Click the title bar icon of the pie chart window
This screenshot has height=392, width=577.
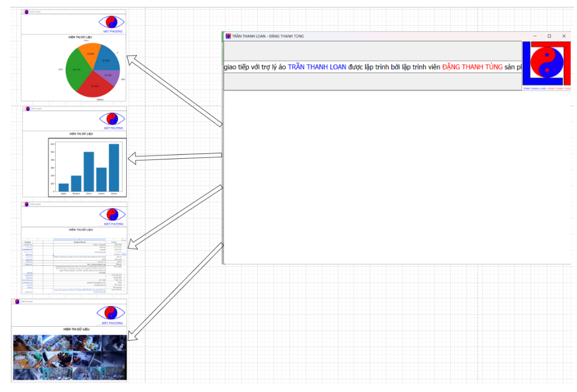[26, 12]
